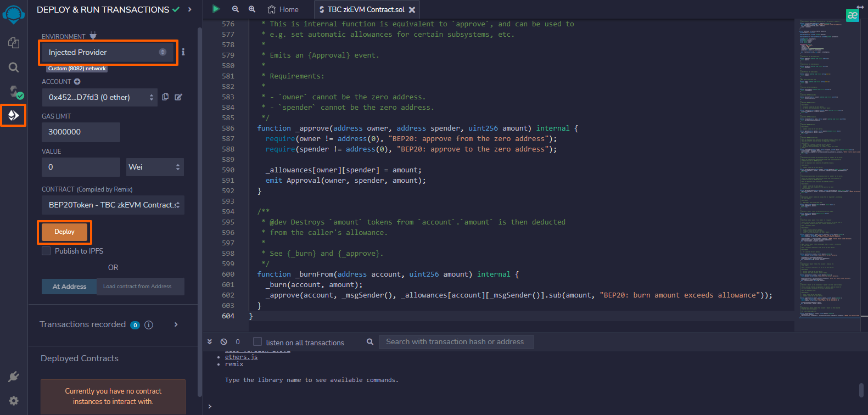
Task: Click the sign-message edit icon beside account
Action: [178, 97]
